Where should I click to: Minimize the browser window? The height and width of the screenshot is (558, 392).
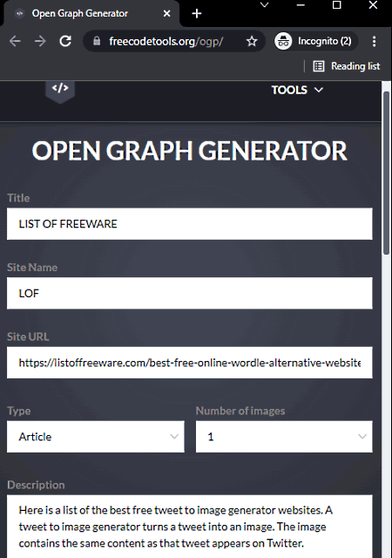(x=301, y=5)
